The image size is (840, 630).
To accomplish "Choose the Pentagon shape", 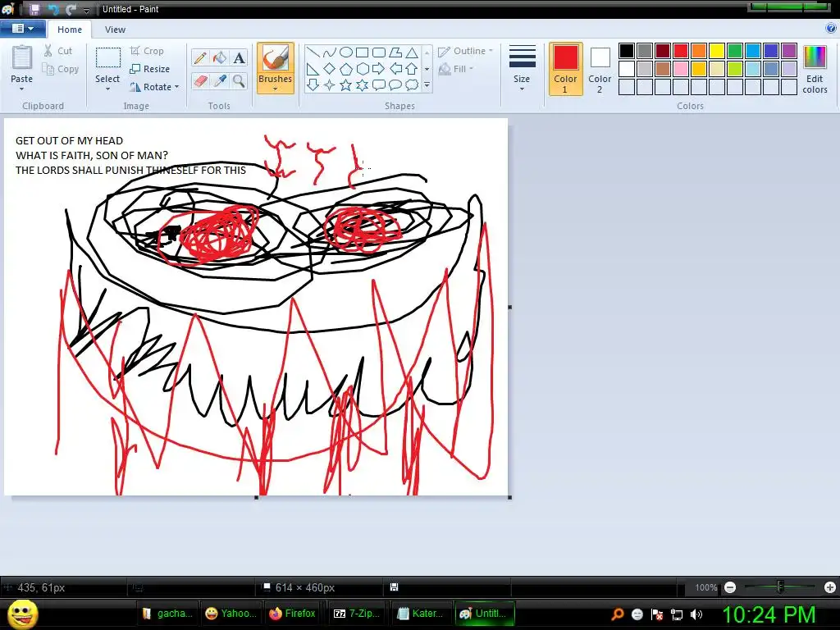I will pos(346,69).
